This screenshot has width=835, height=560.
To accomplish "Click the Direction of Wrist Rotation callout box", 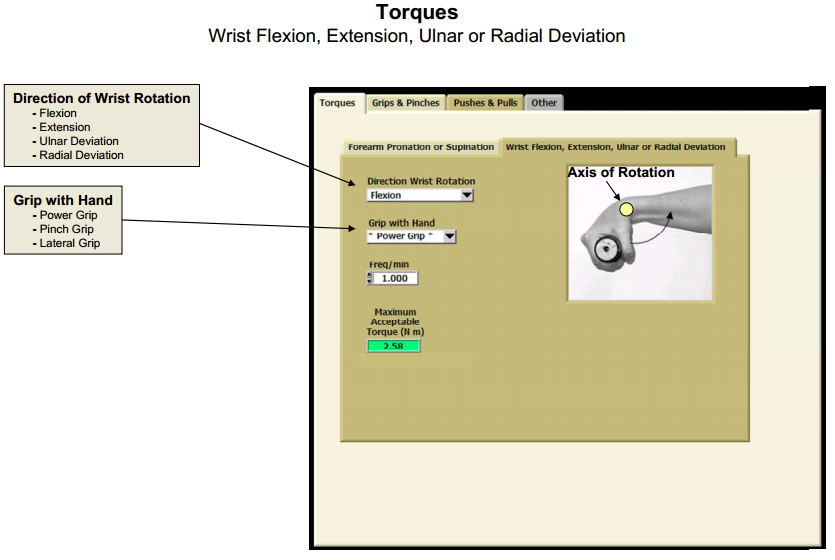I will 101,126.
